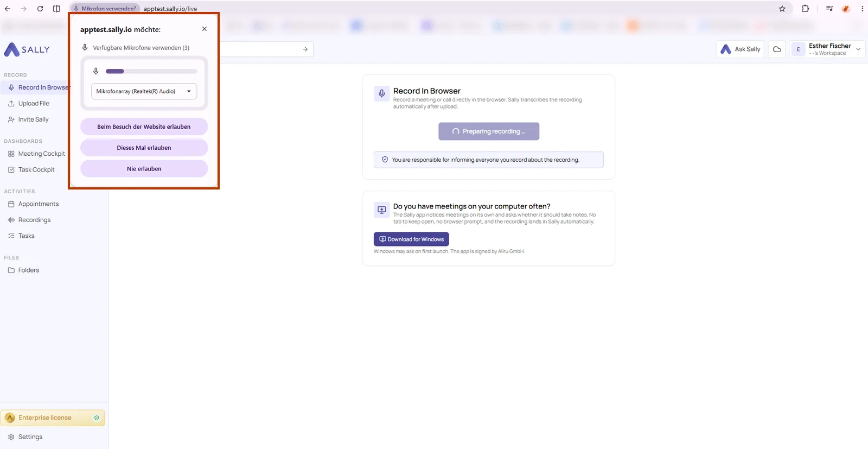The width and height of the screenshot is (868, 449).
Task: Choose 'Dieses Mal erlauben'
Action: coord(144,148)
